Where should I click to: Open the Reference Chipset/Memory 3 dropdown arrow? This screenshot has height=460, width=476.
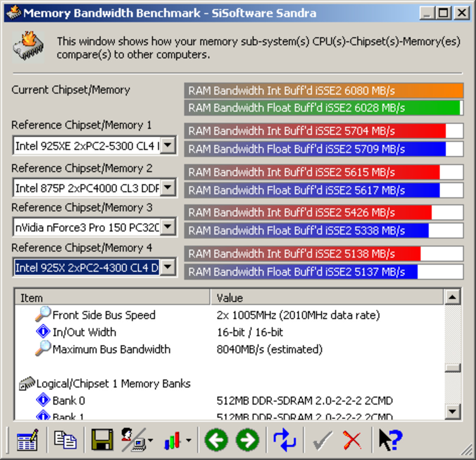168,227
